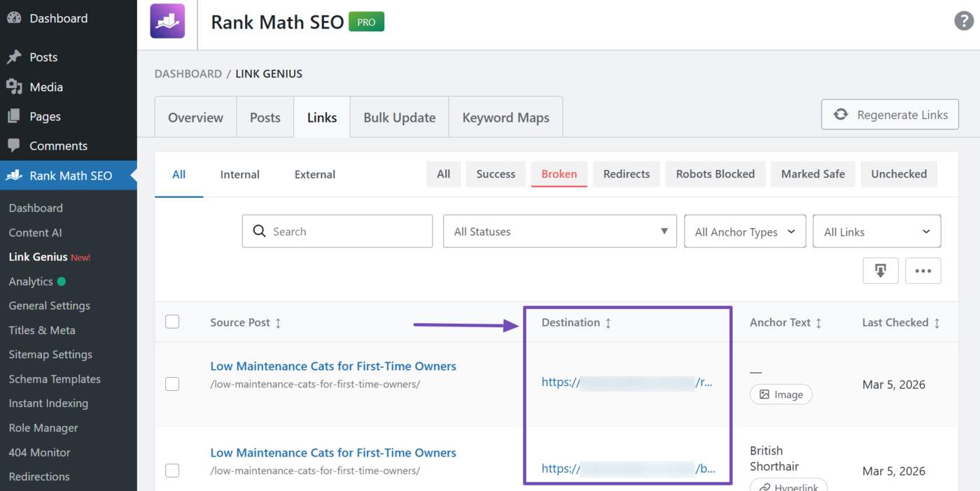Open Content AI submenu item
This screenshot has width=980, height=491.
(x=36, y=232)
